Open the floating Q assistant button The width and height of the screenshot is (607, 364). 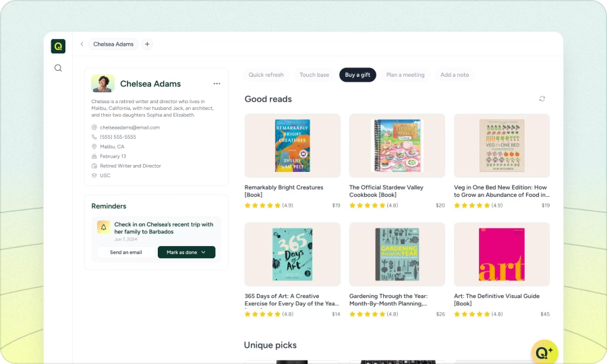(x=544, y=352)
